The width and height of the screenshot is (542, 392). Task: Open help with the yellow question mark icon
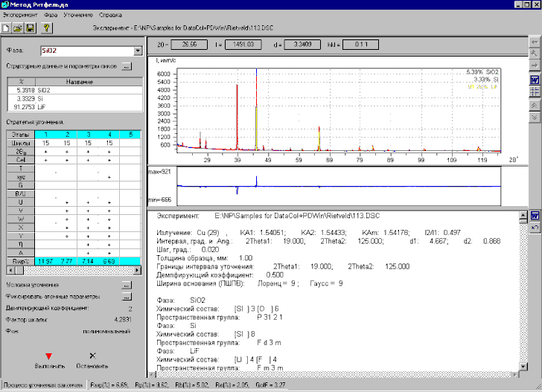(46, 28)
